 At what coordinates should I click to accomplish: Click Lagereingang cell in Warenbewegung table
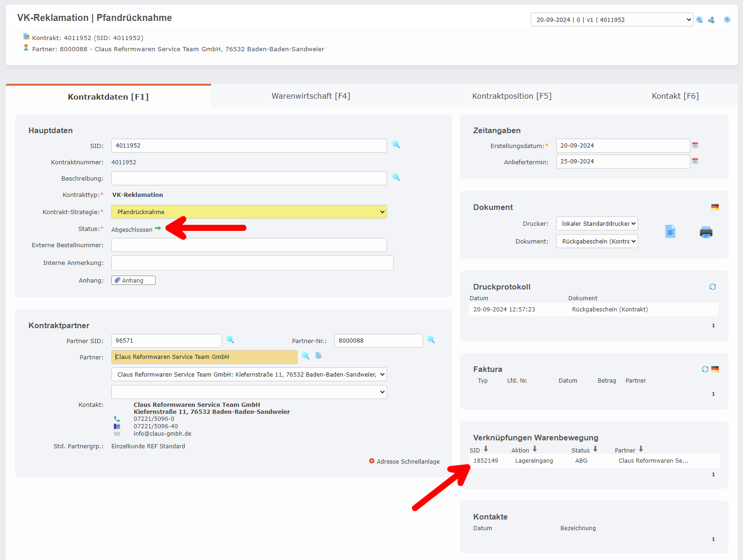click(534, 460)
